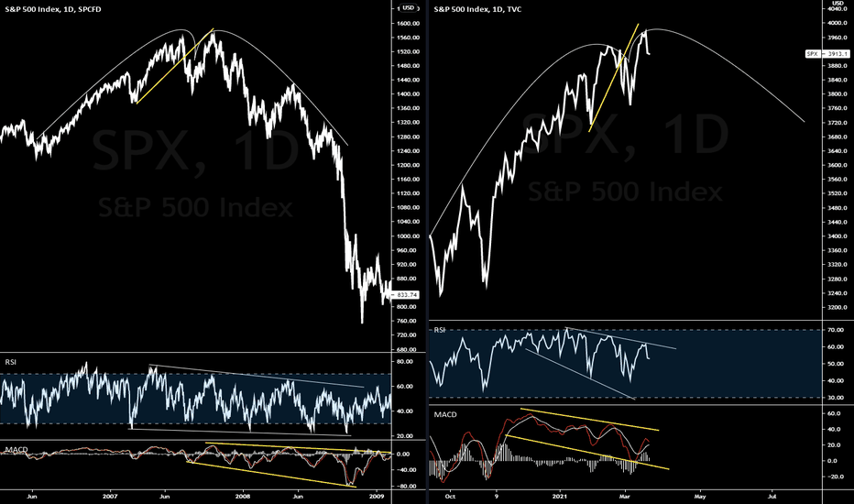Image resolution: width=854 pixels, height=504 pixels.
Task: Click the -40.00 level on left MACD axis
Action: [x=406, y=470]
